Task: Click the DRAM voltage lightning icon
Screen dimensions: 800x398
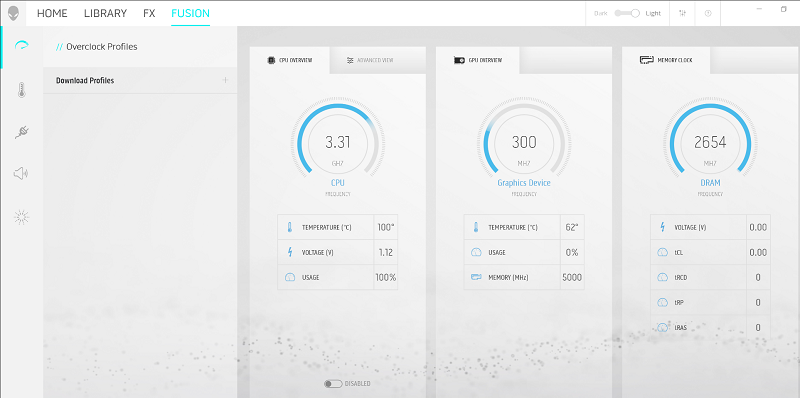Action: point(662,227)
